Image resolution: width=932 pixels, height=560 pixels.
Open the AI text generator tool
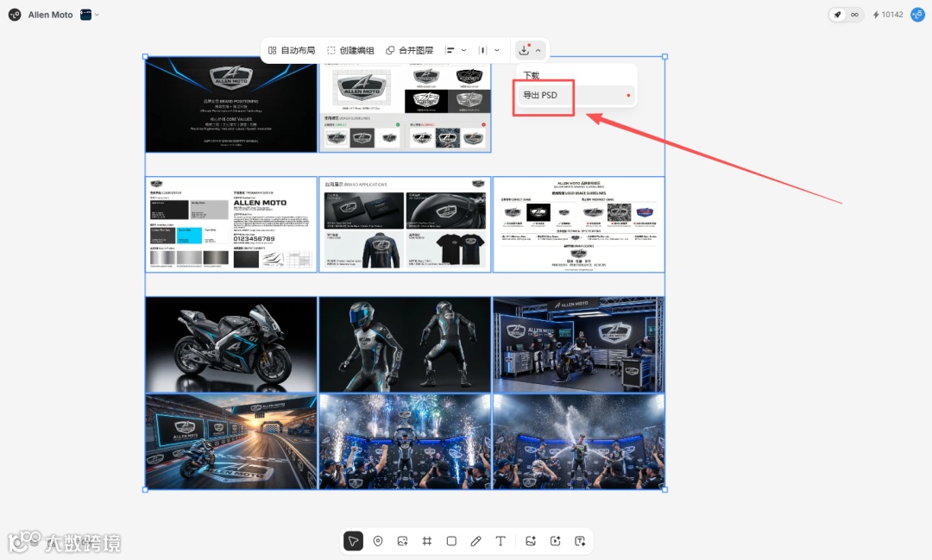(x=580, y=541)
